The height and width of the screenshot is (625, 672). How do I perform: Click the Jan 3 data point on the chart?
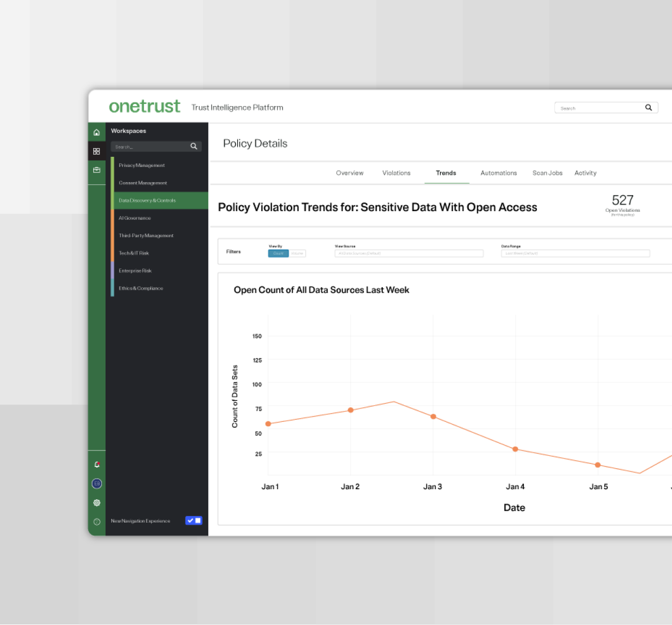433,416
